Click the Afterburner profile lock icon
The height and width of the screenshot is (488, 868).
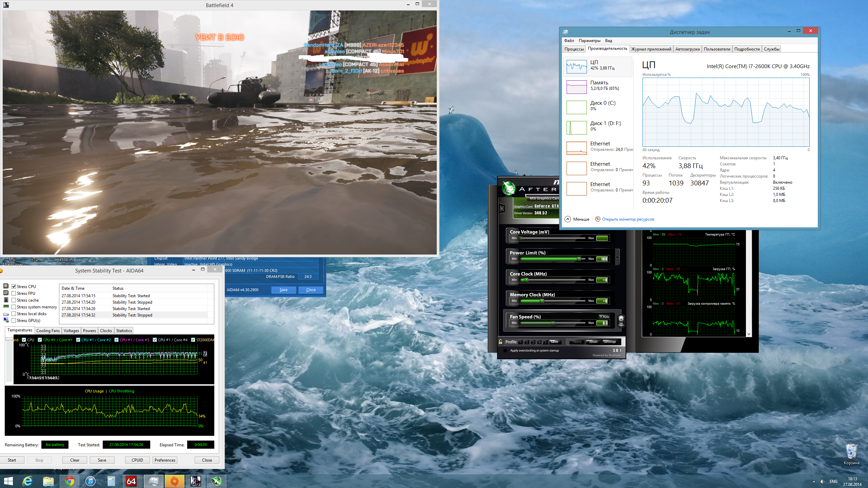tap(500, 342)
